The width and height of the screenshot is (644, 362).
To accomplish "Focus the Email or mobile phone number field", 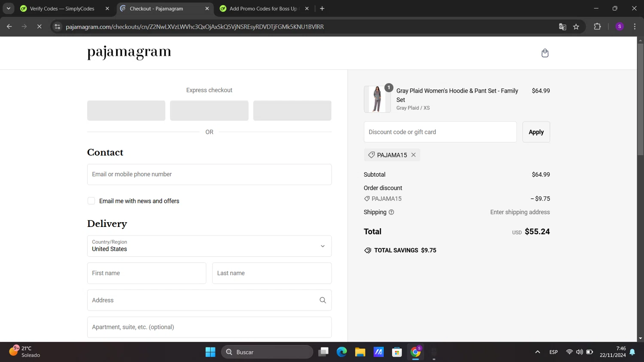I will (209, 175).
